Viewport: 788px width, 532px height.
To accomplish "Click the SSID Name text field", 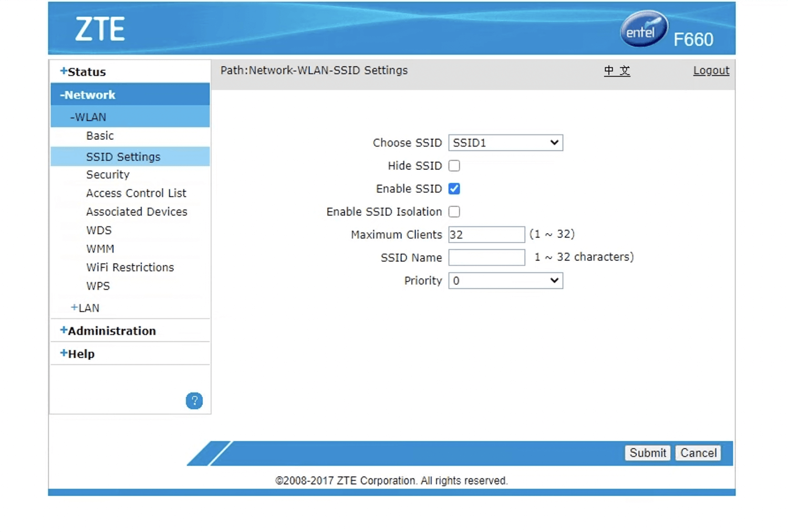I will pyautogui.click(x=486, y=257).
